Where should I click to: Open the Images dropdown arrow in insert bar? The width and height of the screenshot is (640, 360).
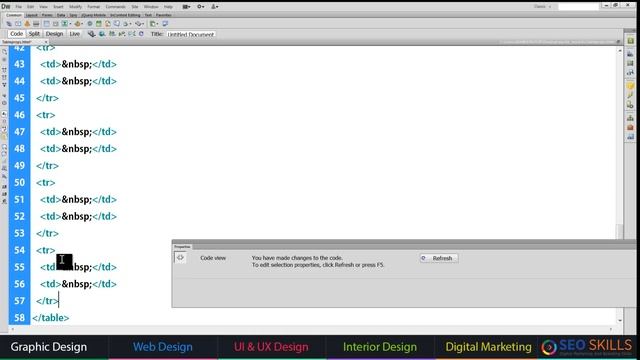pyautogui.click(x=70, y=24)
